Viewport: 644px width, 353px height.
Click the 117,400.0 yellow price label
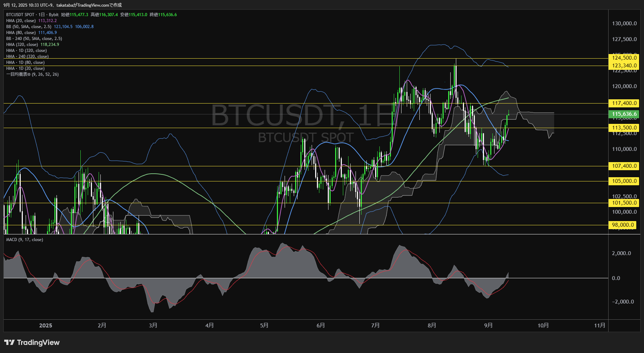coord(624,103)
